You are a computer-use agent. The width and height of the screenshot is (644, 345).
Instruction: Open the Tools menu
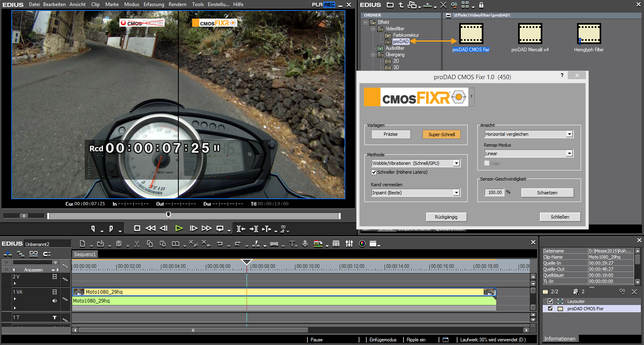(x=198, y=4)
